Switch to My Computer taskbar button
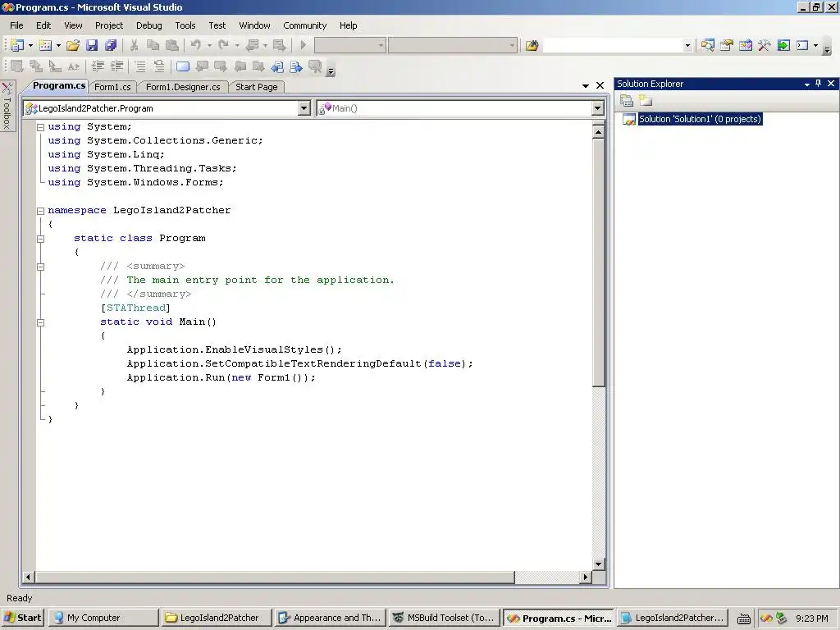The width and height of the screenshot is (840, 630). [x=103, y=618]
